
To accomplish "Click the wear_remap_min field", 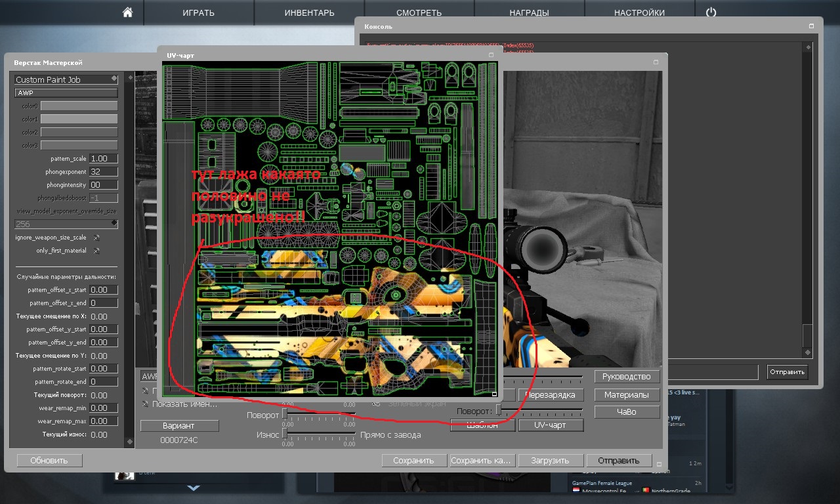I will [104, 408].
